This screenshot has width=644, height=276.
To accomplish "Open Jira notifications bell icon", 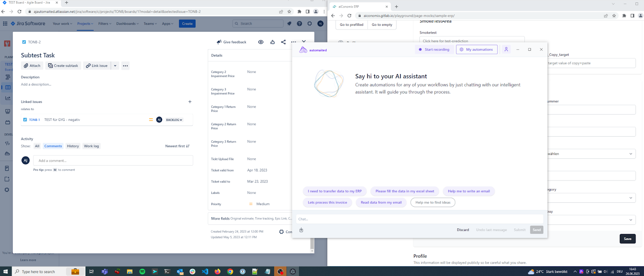I will pos(289,24).
